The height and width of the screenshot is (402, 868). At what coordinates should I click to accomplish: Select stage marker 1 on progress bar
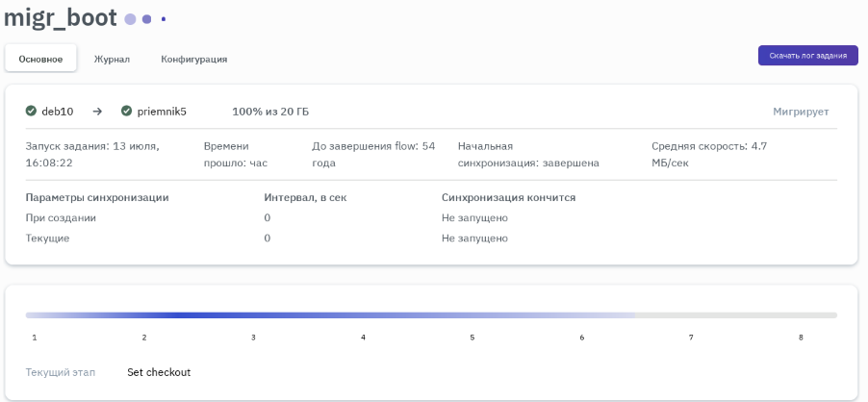[x=35, y=338]
